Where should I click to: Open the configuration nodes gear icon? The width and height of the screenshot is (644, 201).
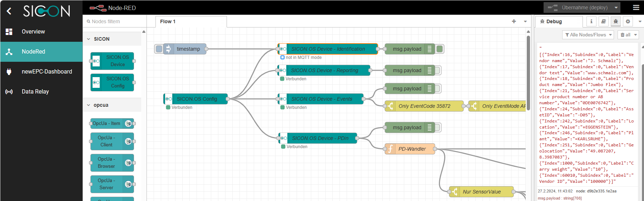pyautogui.click(x=628, y=21)
